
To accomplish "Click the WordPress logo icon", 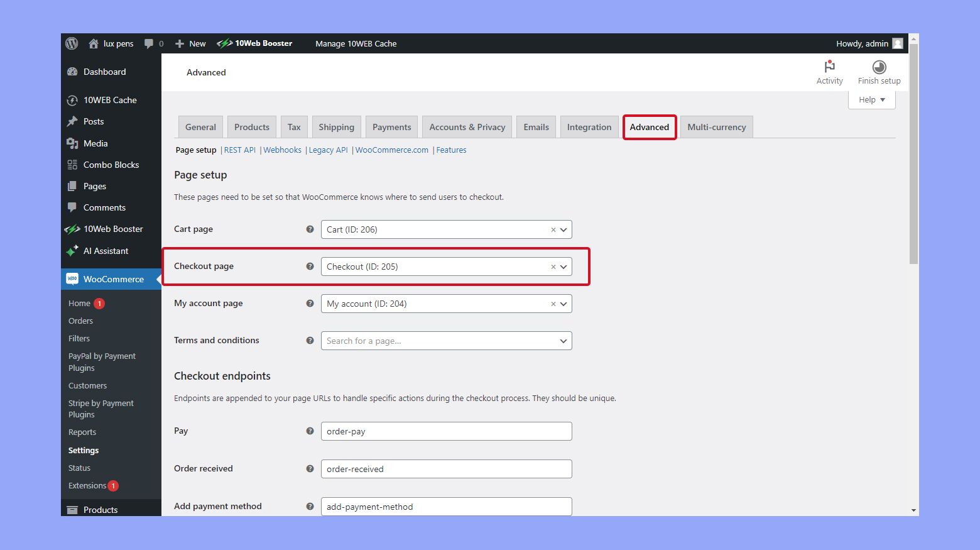I will (x=72, y=43).
